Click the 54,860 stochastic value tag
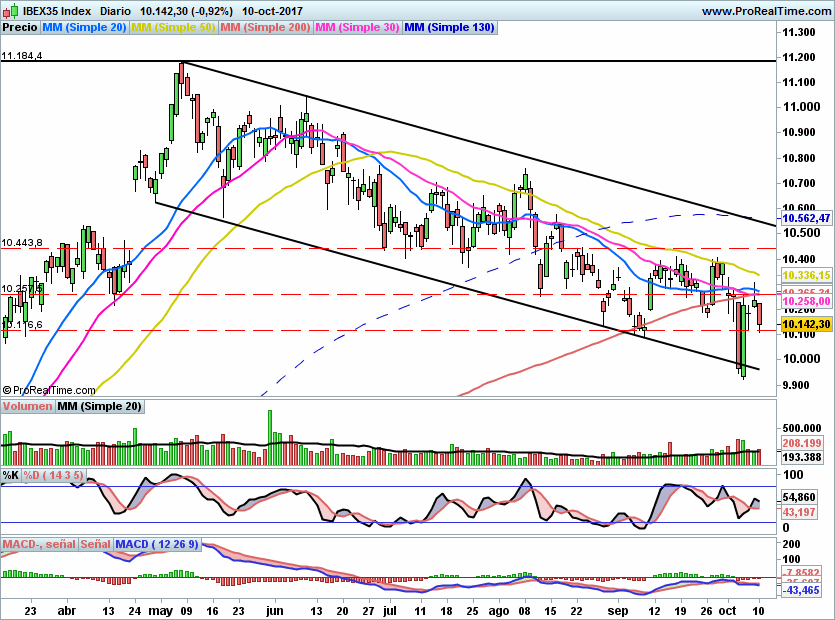The image size is (835, 620). coord(799,497)
